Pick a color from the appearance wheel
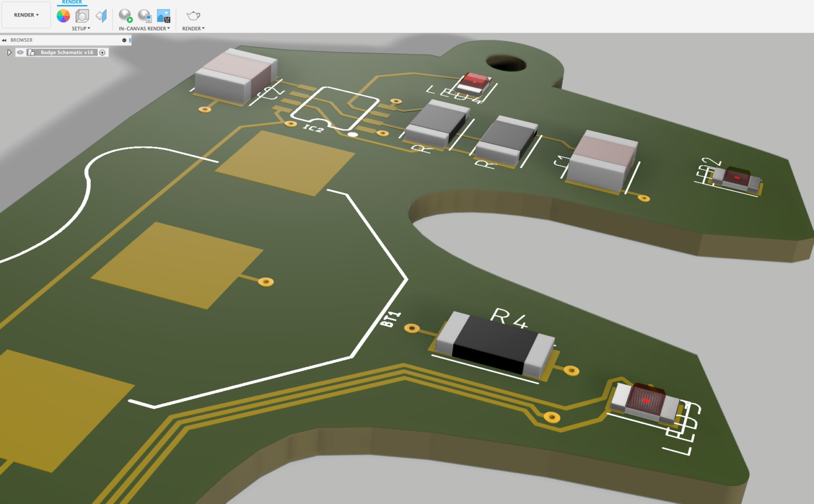This screenshot has height=504, width=814. click(x=64, y=15)
